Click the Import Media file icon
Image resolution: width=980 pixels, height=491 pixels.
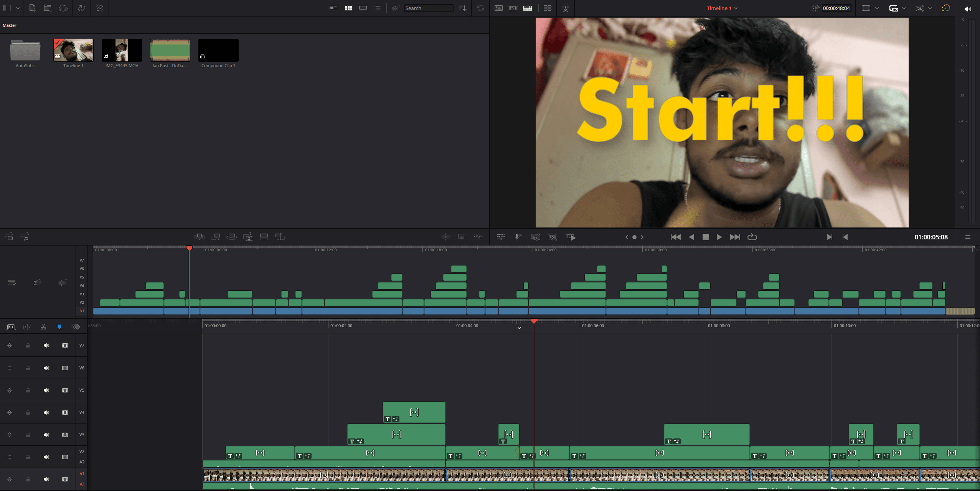pos(33,8)
